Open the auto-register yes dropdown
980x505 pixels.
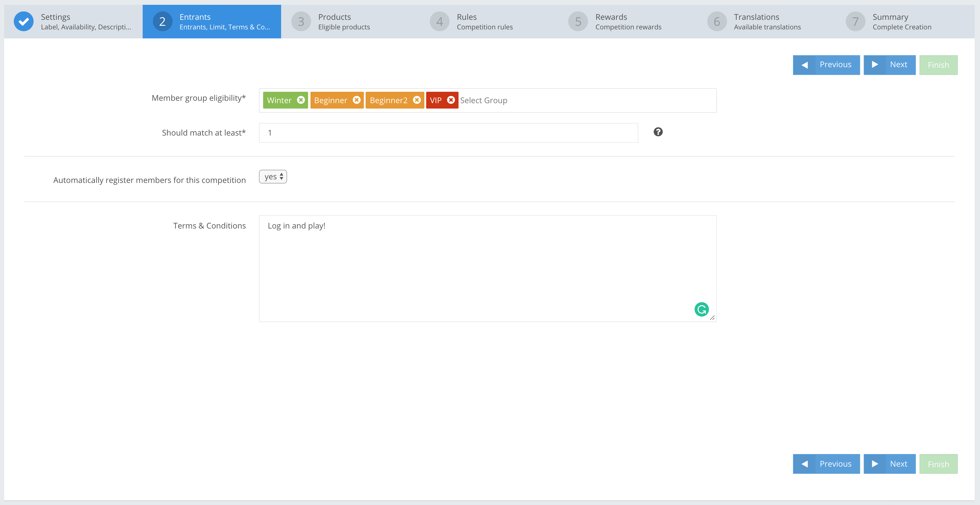pyautogui.click(x=273, y=177)
